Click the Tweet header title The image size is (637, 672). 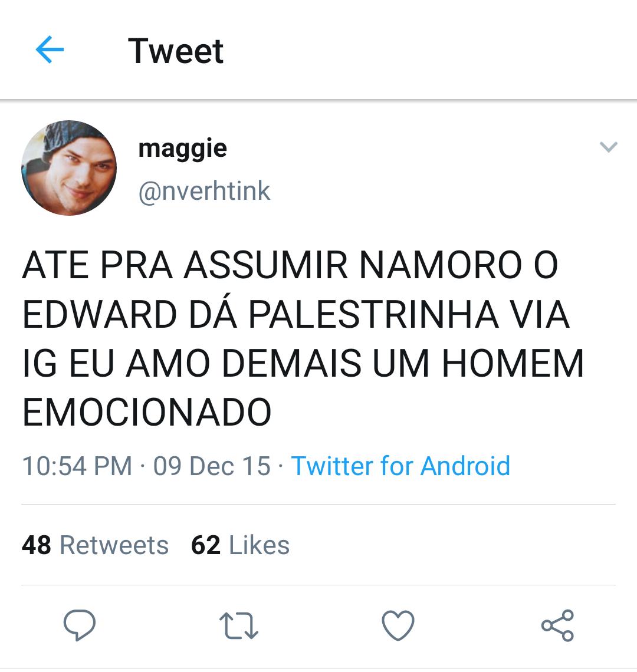[176, 51]
